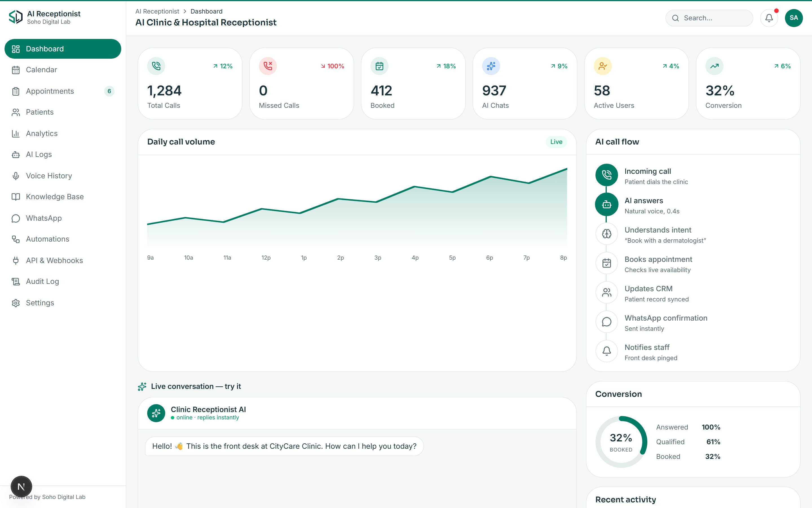
Task: Click the AI Receptionist breadcrumb link
Action: tap(157, 11)
